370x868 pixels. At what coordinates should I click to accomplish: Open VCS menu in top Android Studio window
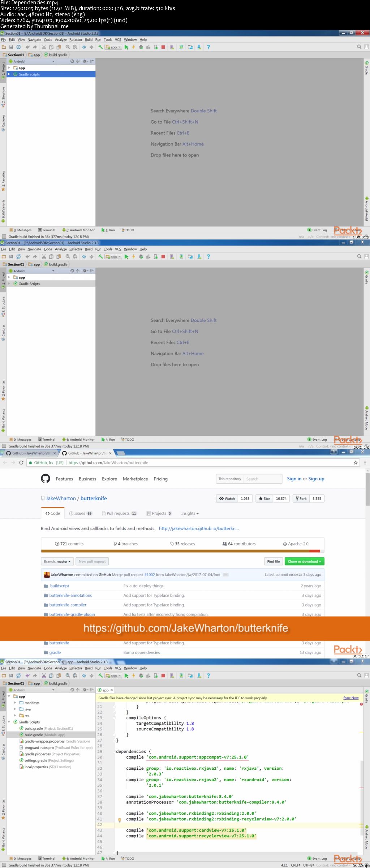[x=118, y=40]
